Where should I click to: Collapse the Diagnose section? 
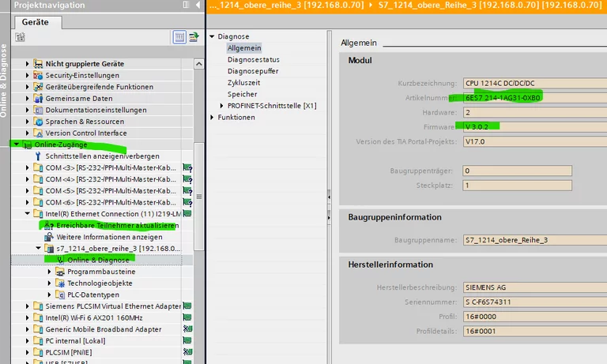point(212,36)
